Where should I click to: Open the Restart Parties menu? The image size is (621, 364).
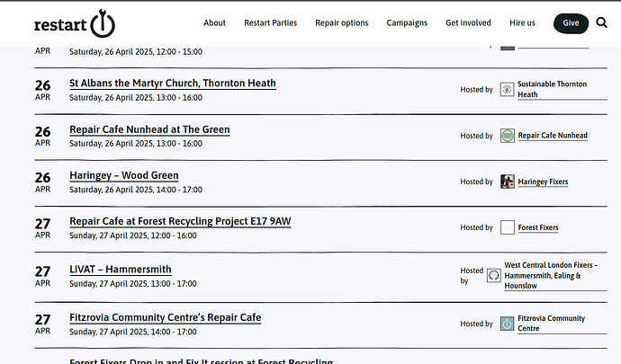coord(271,23)
